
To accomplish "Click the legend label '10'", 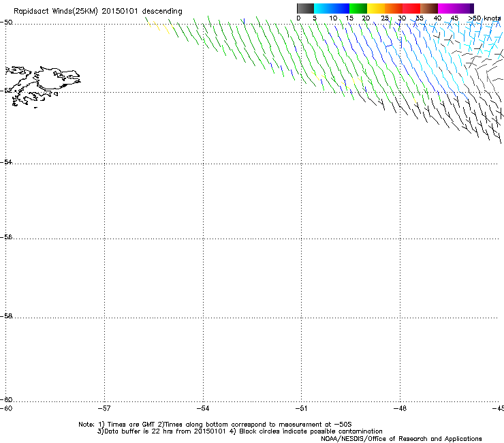I will click(x=333, y=18).
